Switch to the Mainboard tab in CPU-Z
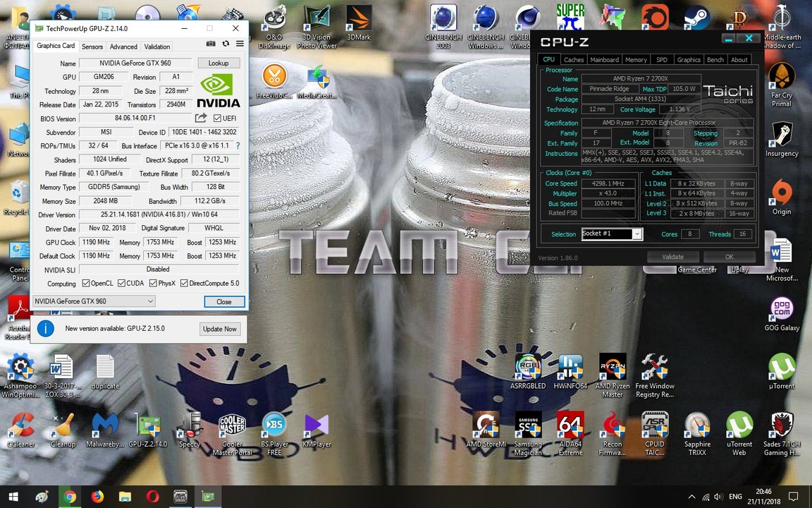This screenshot has width=812, height=508. point(604,59)
